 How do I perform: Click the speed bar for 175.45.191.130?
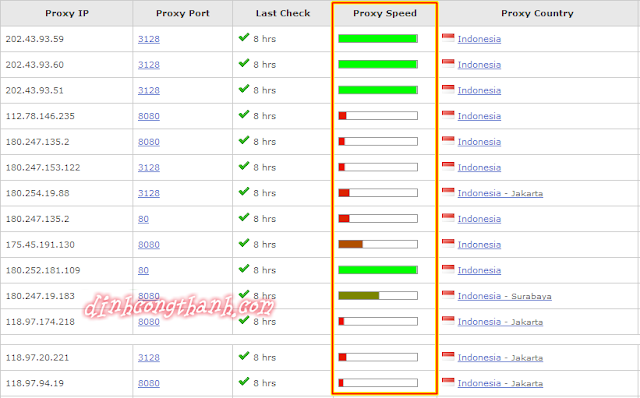click(x=378, y=245)
